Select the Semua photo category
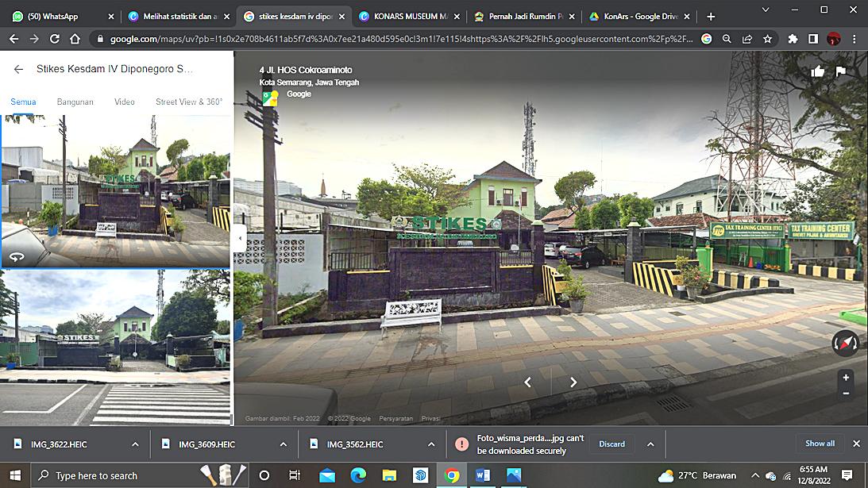This screenshot has width=868, height=488. pos(23,102)
